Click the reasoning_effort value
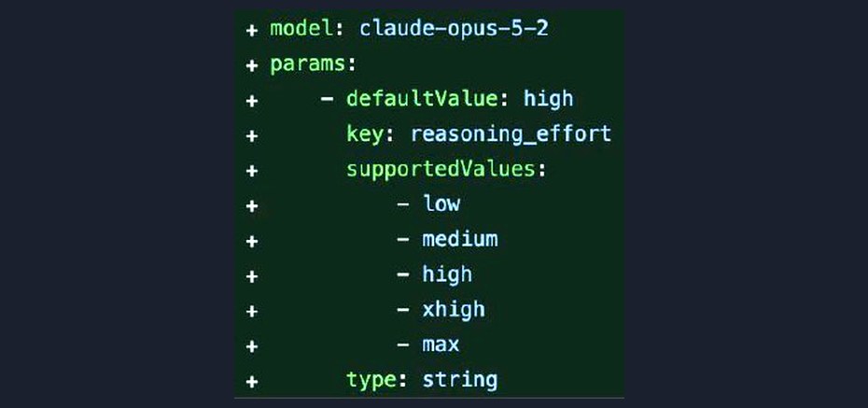Screen dimensions: 868x408 point(511,134)
